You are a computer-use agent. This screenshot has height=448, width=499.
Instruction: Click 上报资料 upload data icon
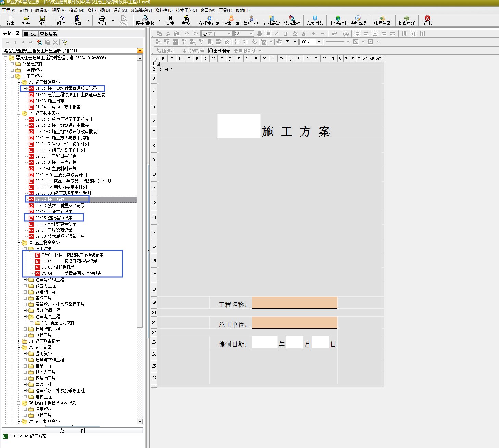pyautogui.click(x=338, y=20)
